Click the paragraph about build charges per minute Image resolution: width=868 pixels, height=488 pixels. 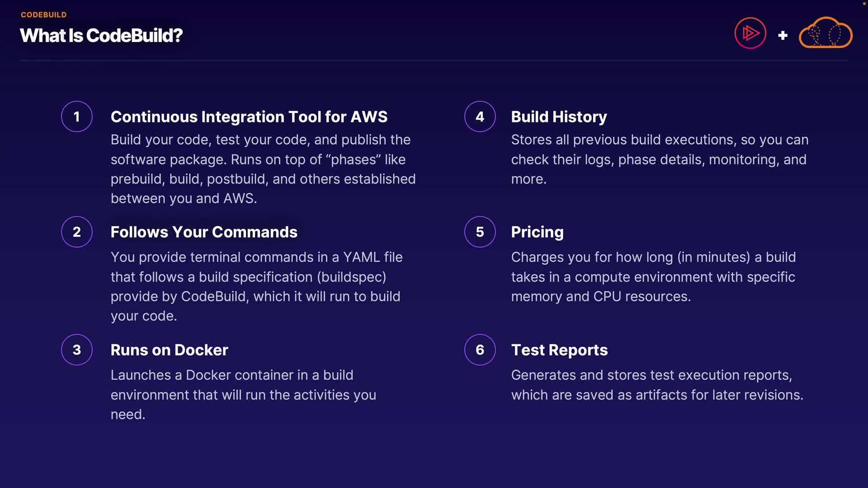tap(653, 277)
